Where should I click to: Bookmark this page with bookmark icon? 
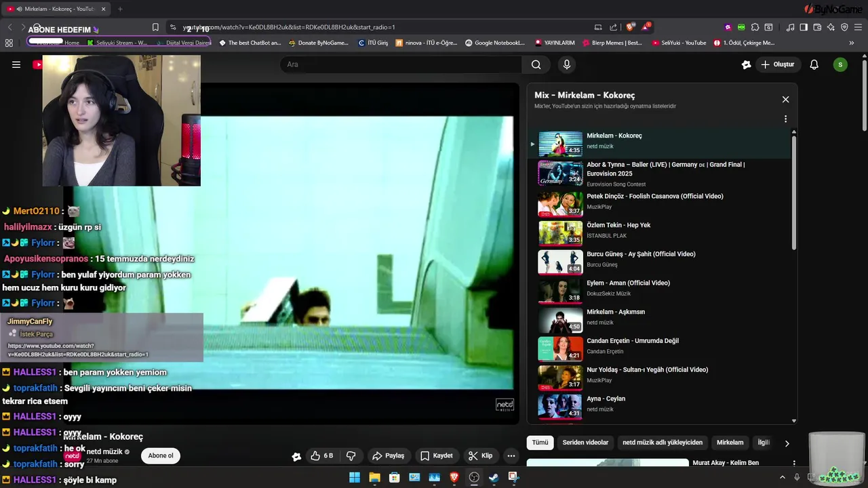(x=155, y=27)
